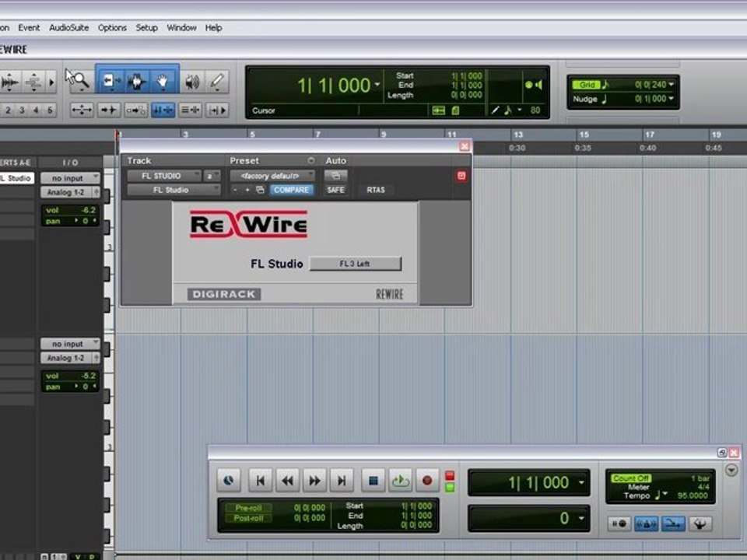Open the Setup menu
This screenshot has height=560, width=747.
coord(146,28)
